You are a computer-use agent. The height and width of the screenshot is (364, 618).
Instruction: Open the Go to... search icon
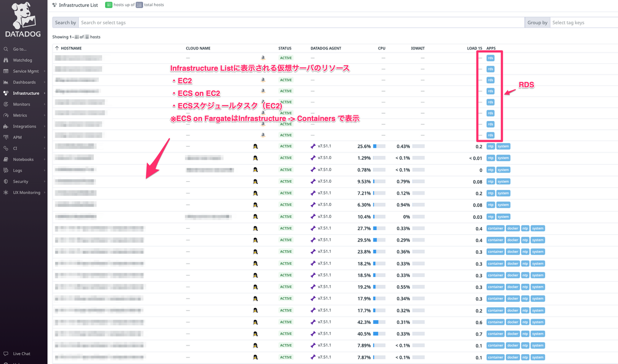6,49
